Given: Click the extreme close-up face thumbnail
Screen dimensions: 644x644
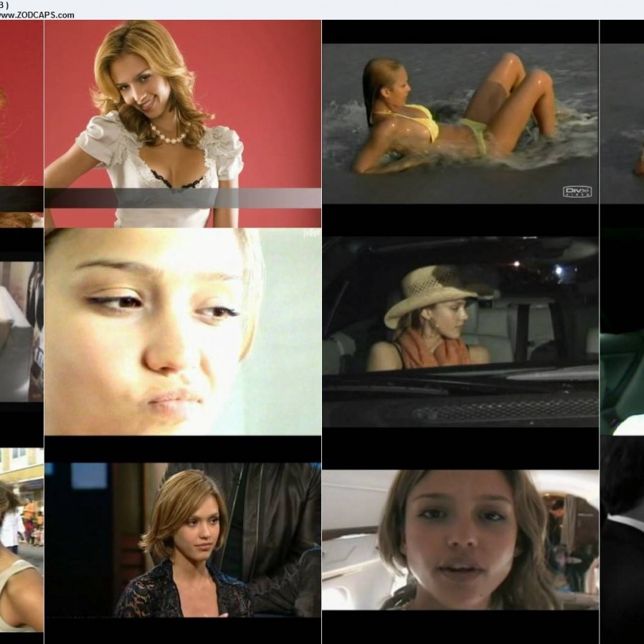Looking at the screenshot, I should (x=182, y=332).
